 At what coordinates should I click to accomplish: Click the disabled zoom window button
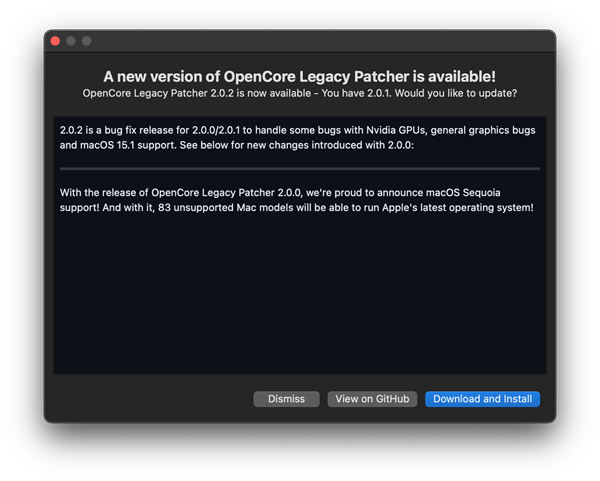[87, 41]
